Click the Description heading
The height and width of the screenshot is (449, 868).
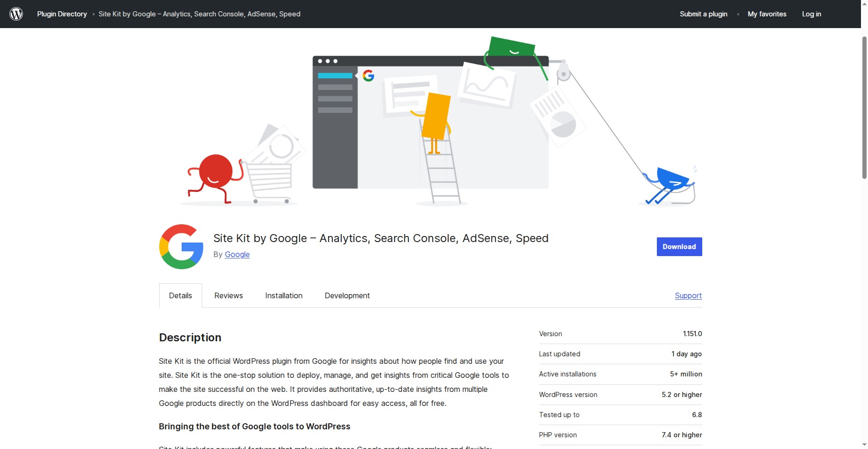[190, 338]
